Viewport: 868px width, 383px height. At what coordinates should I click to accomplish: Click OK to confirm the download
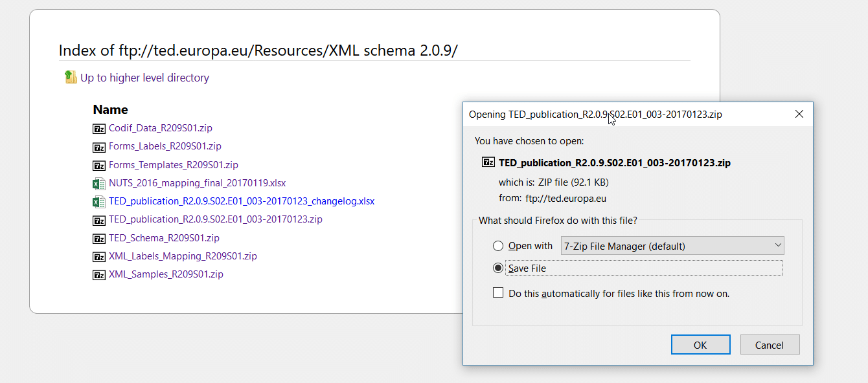pyautogui.click(x=701, y=345)
